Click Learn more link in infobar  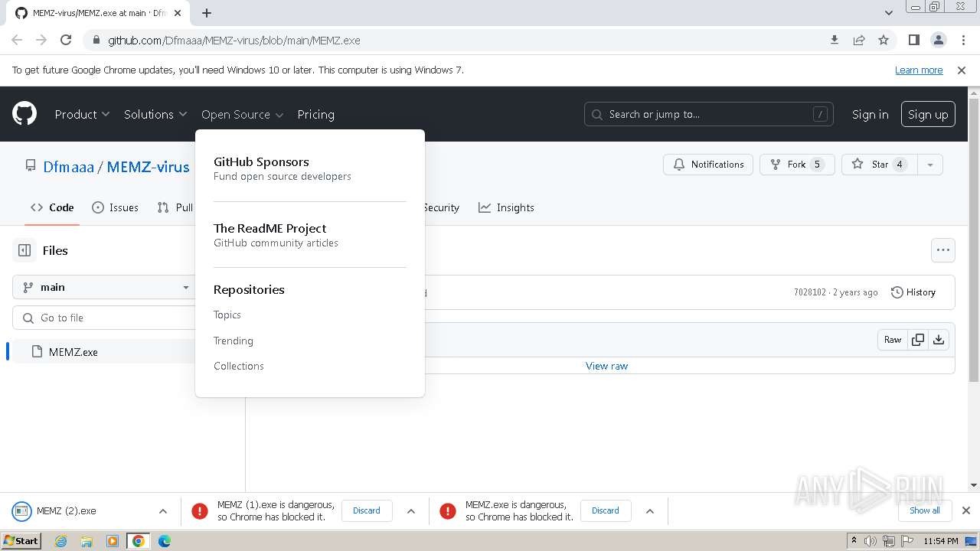(919, 70)
